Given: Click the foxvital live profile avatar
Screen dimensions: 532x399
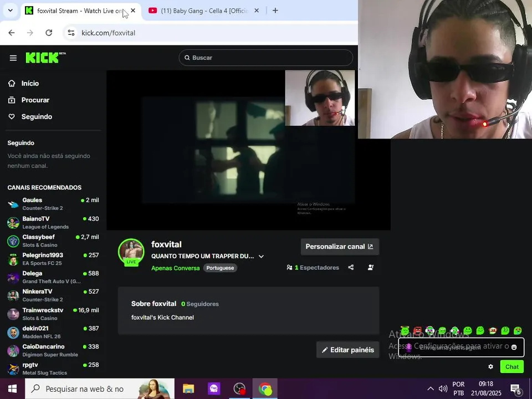Looking at the screenshot, I should [131, 252].
